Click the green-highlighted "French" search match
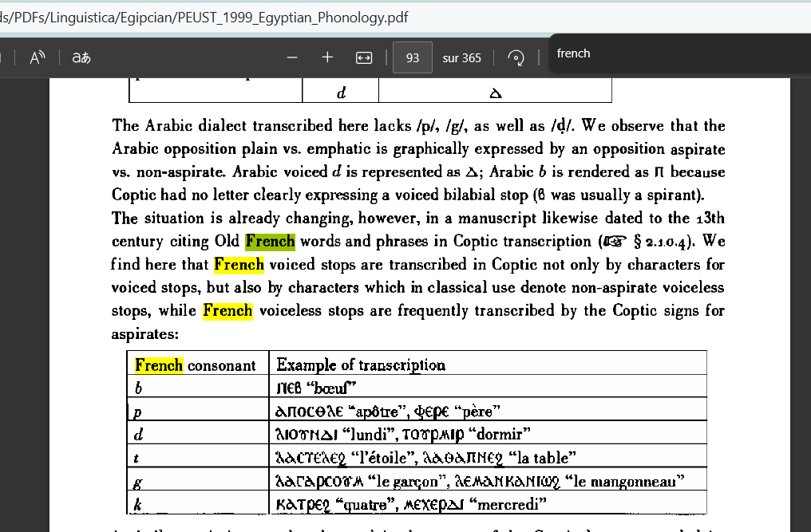This screenshot has width=811, height=532. pos(270,241)
